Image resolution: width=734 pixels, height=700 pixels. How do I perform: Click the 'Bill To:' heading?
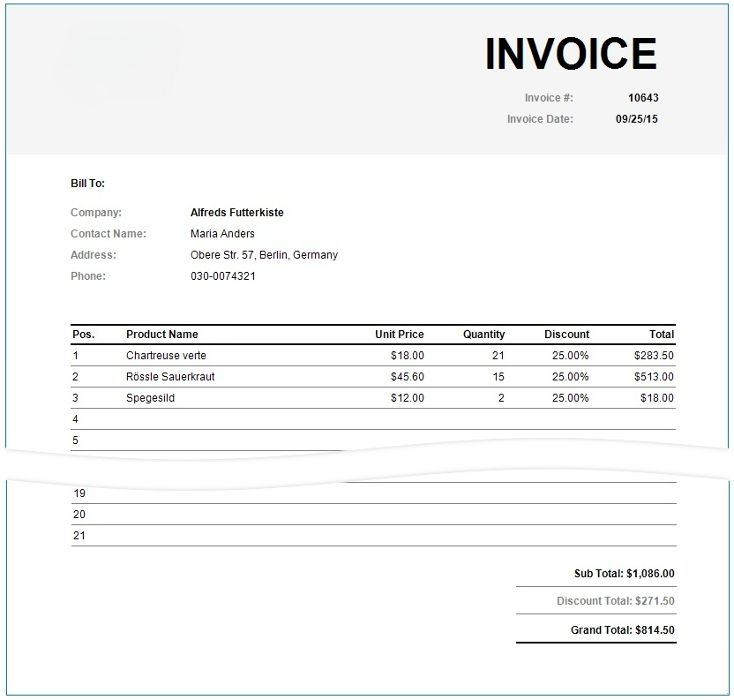click(87, 184)
